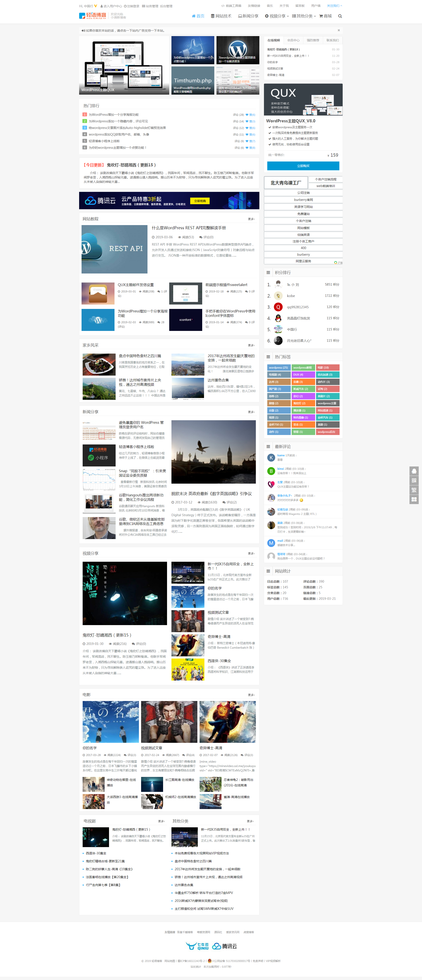Show the QR code floating icon

(414, 481)
